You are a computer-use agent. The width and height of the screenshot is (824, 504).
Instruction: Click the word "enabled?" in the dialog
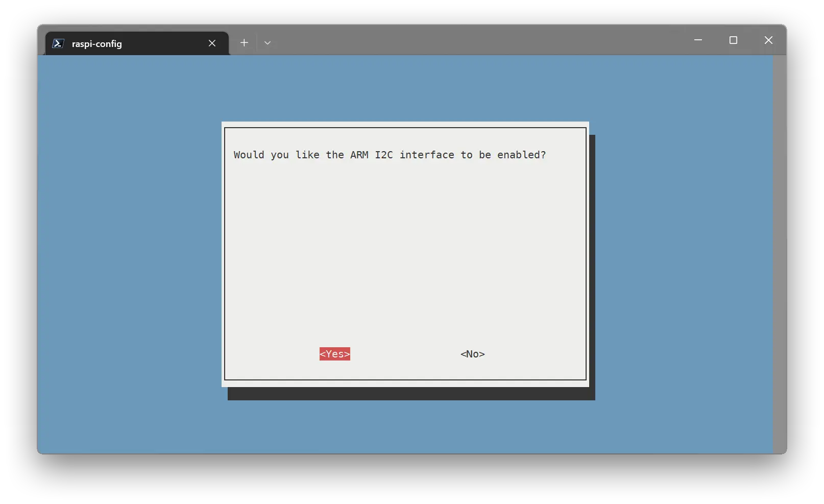pyautogui.click(x=521, y=155)
